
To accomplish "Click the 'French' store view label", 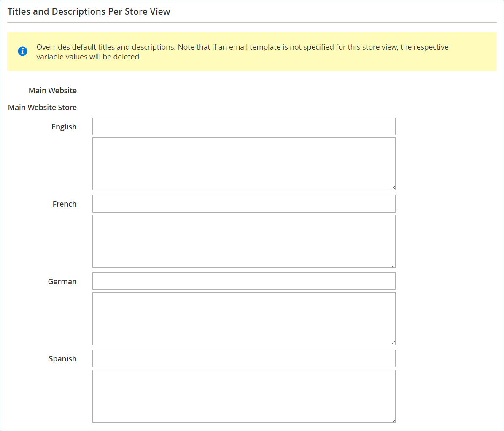I will 65,204.
